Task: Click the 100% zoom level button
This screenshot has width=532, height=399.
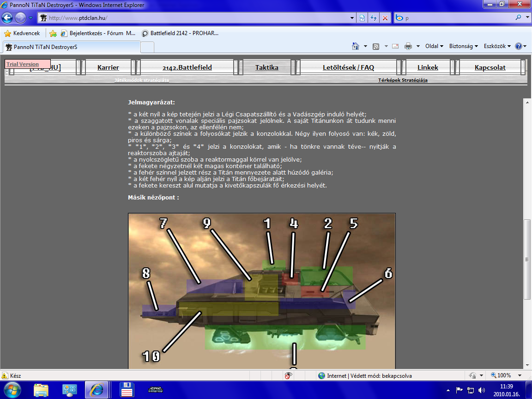Action: (501, 375)
